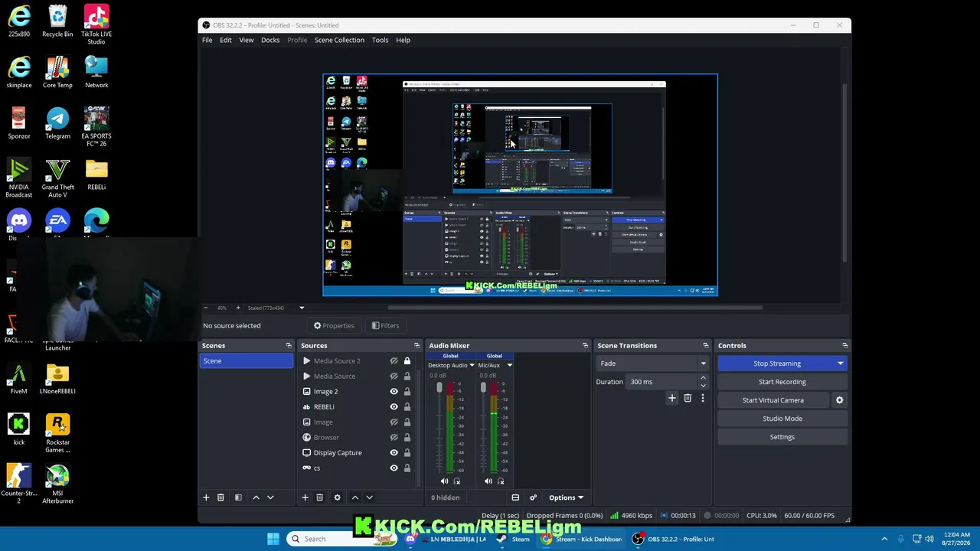
Task: Open virtual camera settings gear
Action: (839, 400)
